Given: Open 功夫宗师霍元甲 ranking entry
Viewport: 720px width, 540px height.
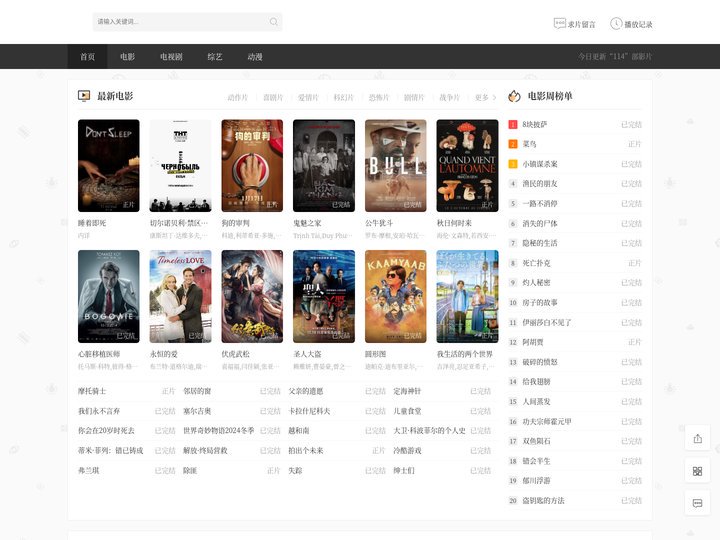Looking at the screenshot, I should [x=547, y=422].
